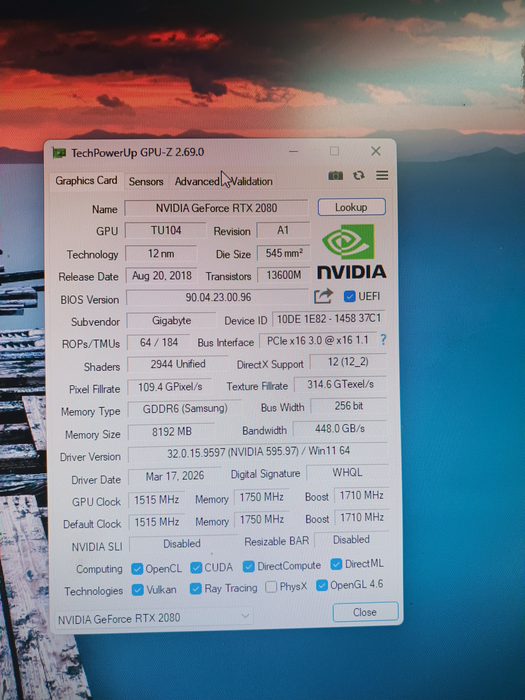
Task: Click the Texture Fillrate value 314.6 GTexel/s
Action: (340, 384)
